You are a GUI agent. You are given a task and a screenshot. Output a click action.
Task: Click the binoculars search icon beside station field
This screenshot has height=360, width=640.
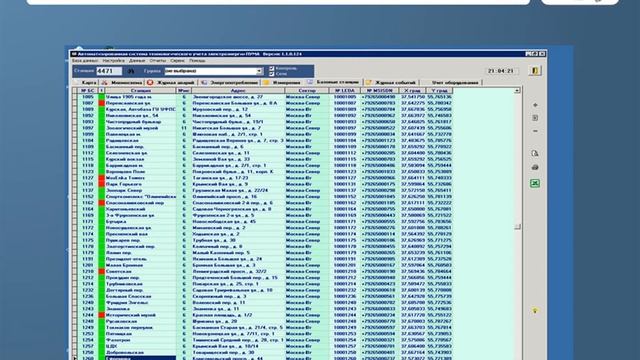pos(131,71)
